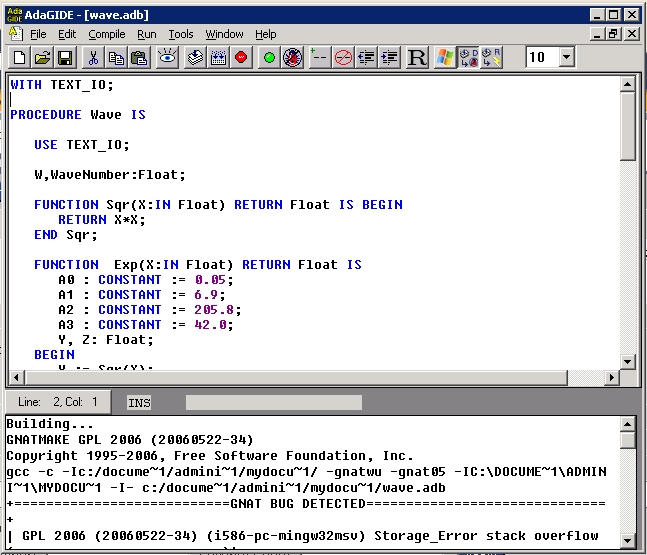647x555 pixels.
Task: Click the code editor's horizontal scroll right arrow
Action: 611,377
